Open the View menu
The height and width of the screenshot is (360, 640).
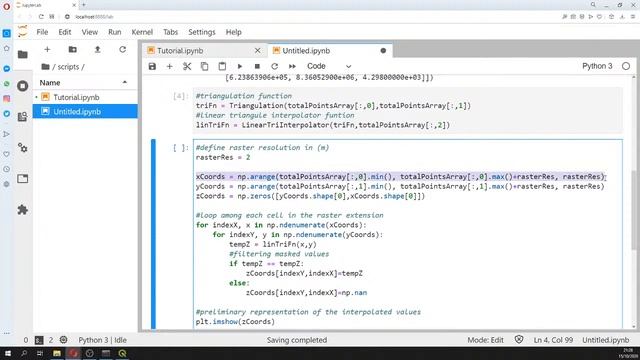pyautogui.click(x=89, y=32)
